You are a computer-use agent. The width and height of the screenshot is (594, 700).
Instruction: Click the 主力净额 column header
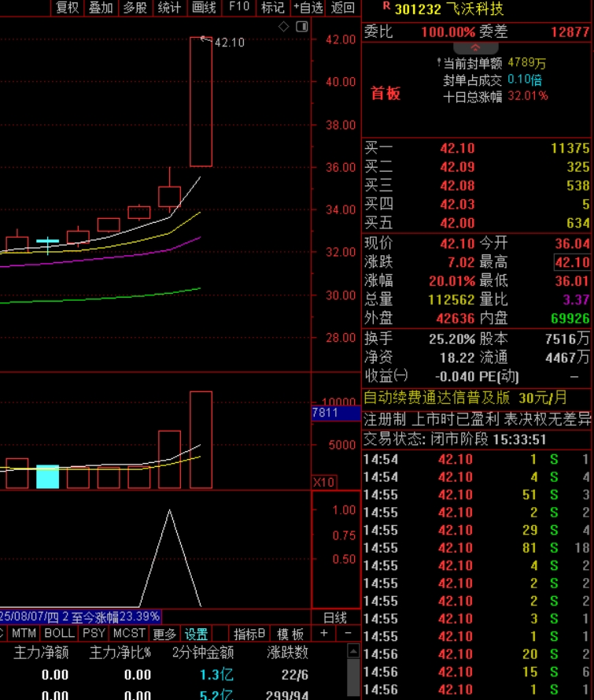41,653
